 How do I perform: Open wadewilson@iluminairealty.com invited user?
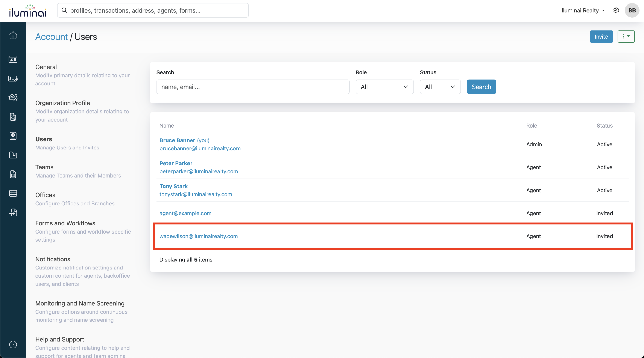tap(199, 236)
